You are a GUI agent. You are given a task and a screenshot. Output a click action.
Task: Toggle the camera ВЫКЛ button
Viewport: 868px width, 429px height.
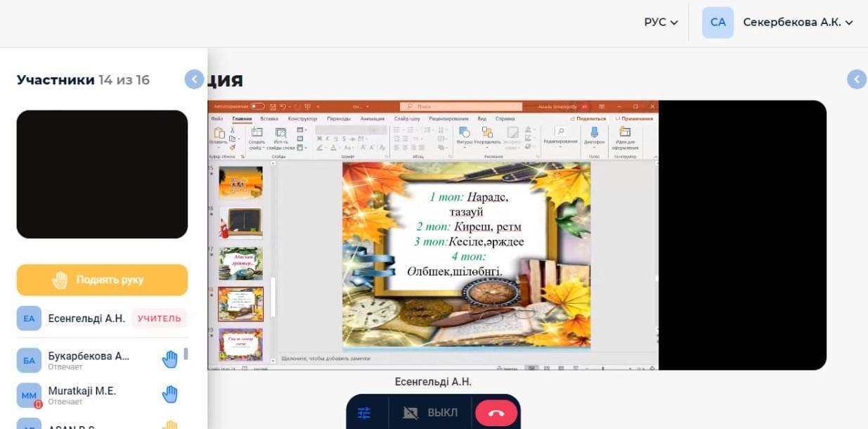point(430,413)
